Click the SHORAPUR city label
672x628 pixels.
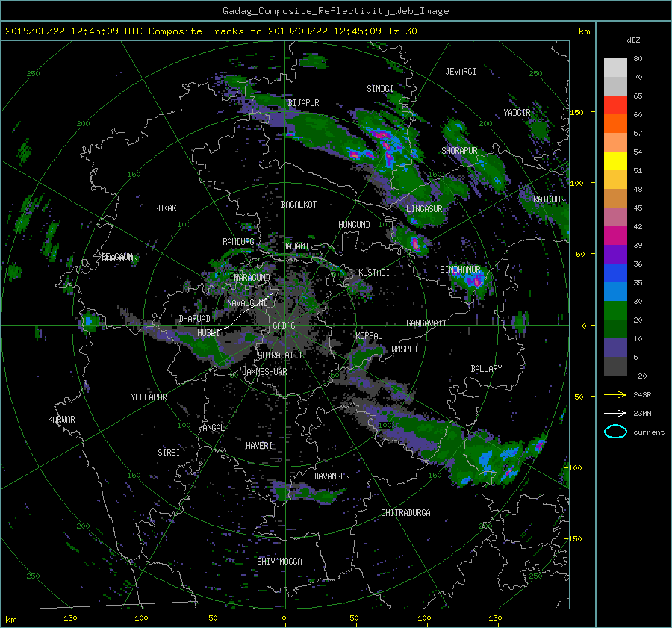(459, 151)
